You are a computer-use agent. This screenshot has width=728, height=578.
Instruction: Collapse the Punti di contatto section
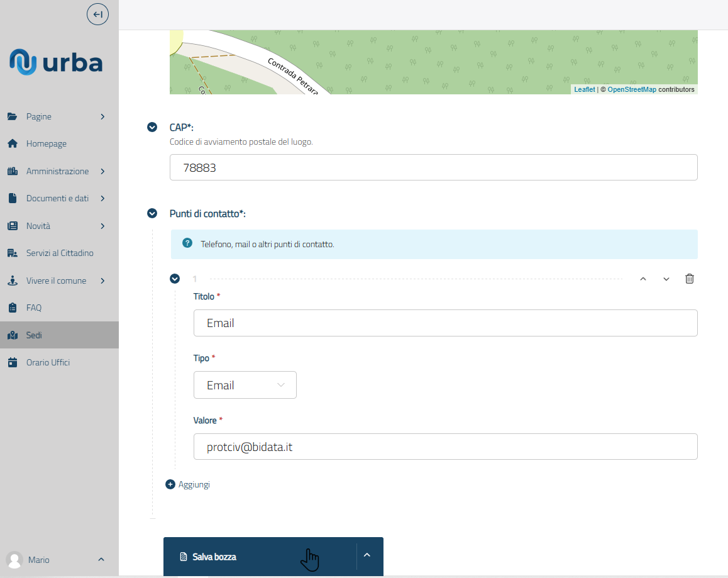pyautogui.click(x=152, y=213)
